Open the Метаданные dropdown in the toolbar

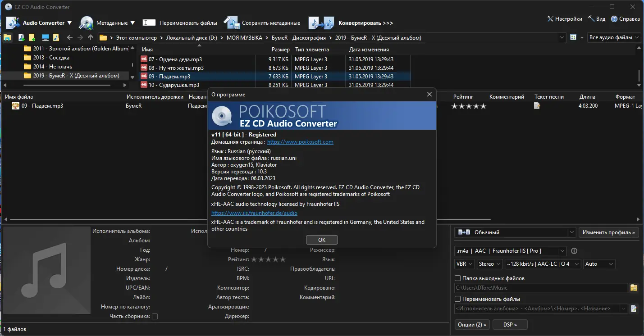click(115, 23)
